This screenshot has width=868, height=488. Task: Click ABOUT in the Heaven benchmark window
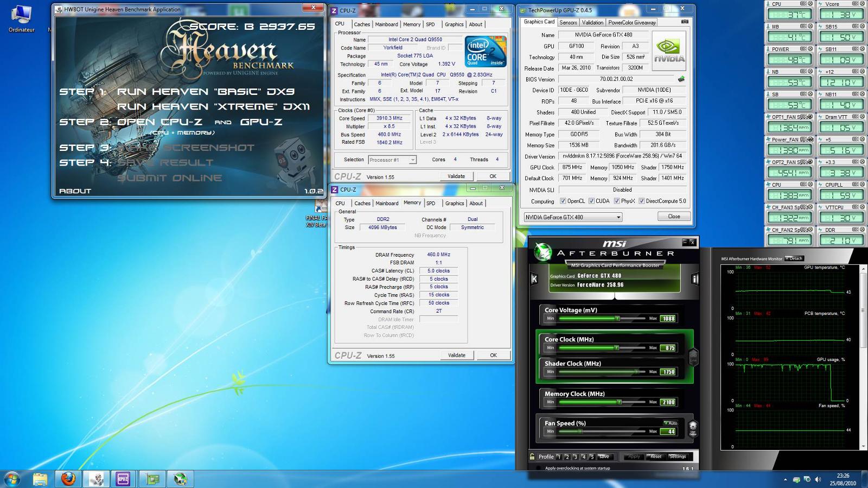pos(75,191)
